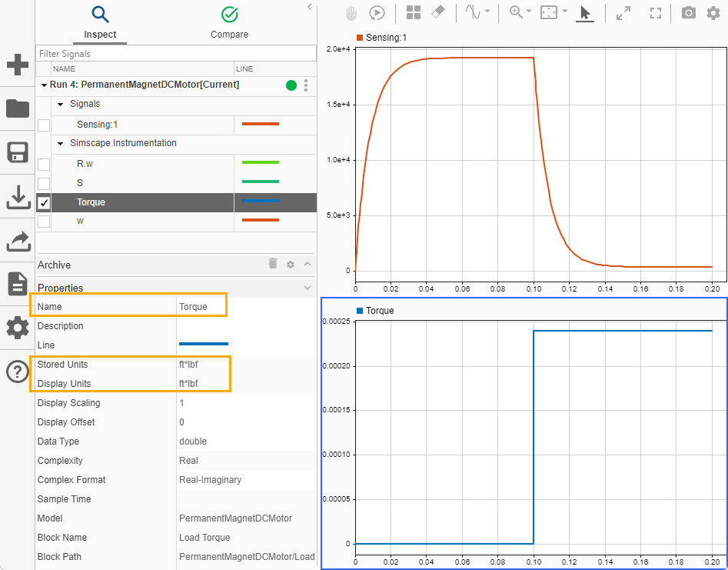This screenshot has height=570, width=728.
Task: Open the Run 4 three-dot options menu
Action: [x=306, y=85]
